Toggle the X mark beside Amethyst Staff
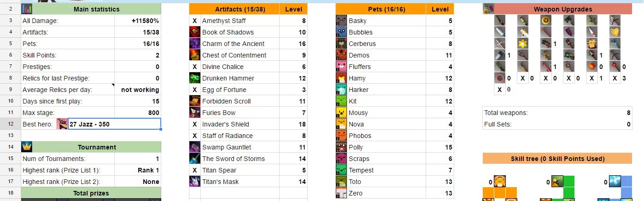Viewport: 644px width, 201px height. (194, 21)
